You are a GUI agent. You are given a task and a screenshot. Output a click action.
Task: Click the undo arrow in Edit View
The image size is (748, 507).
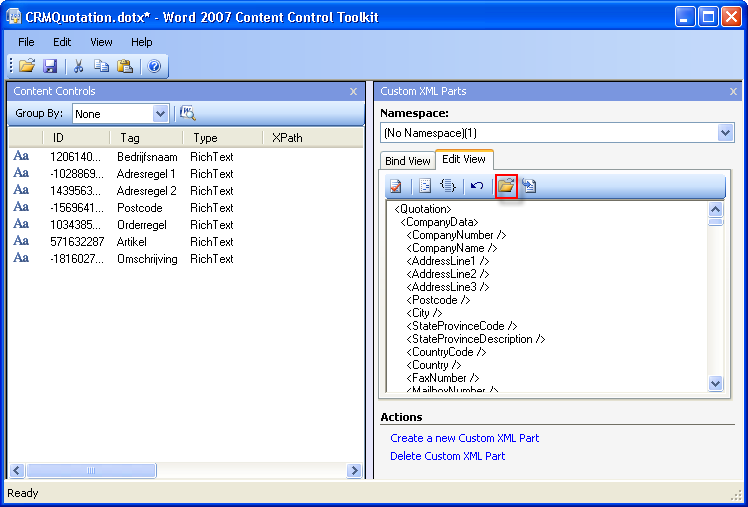click(x=477, y=186)
